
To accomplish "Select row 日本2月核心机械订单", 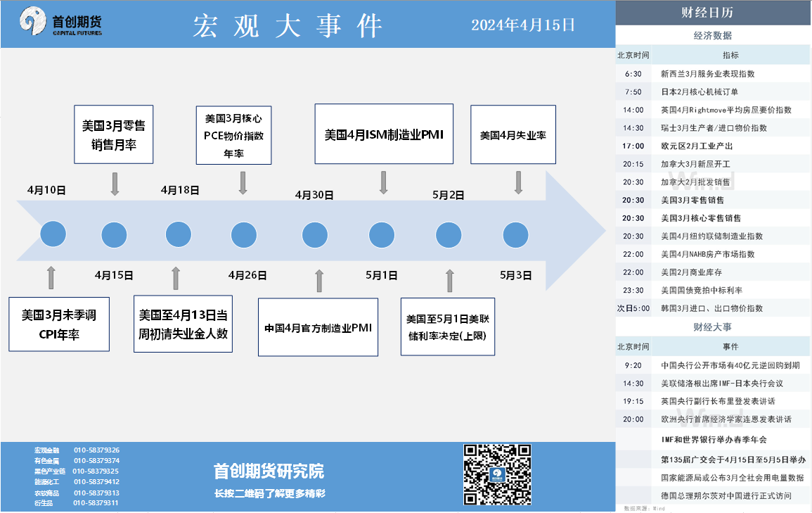I will 713,92.
